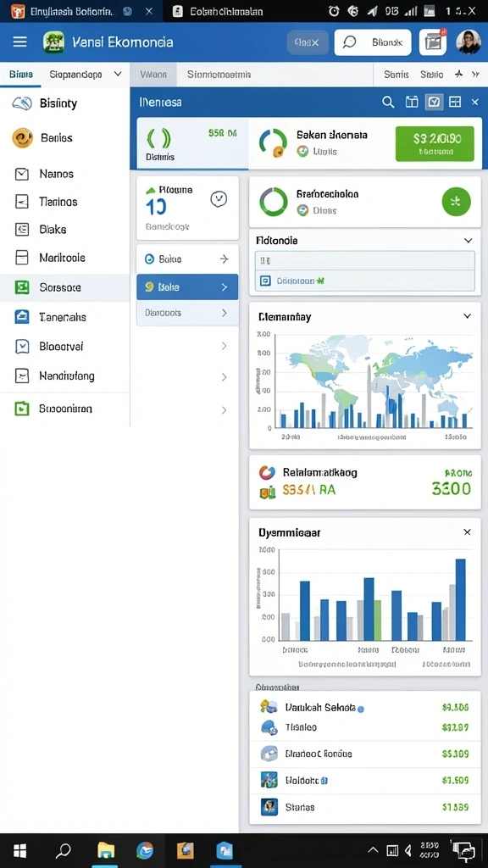This screenshot has width=488, height=868.
Task: Click the empty input field under Fidtonoia
Action: coord(364,261)
